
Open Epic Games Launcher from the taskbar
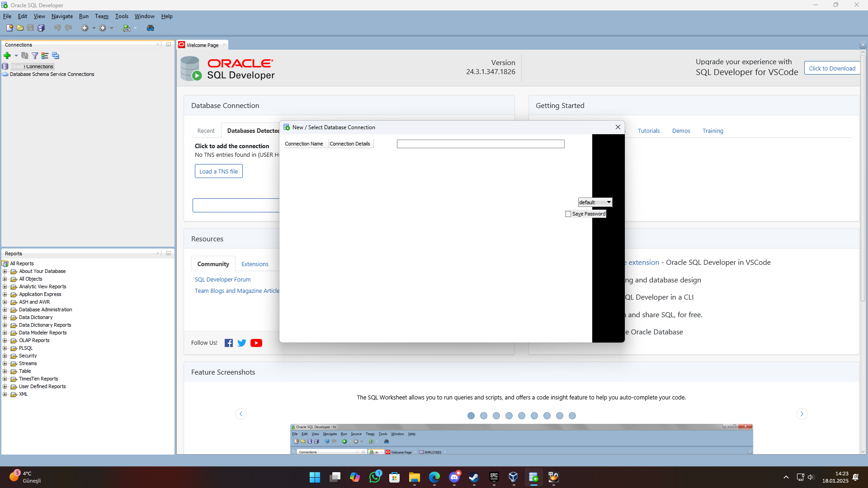[x=494, y=477]
